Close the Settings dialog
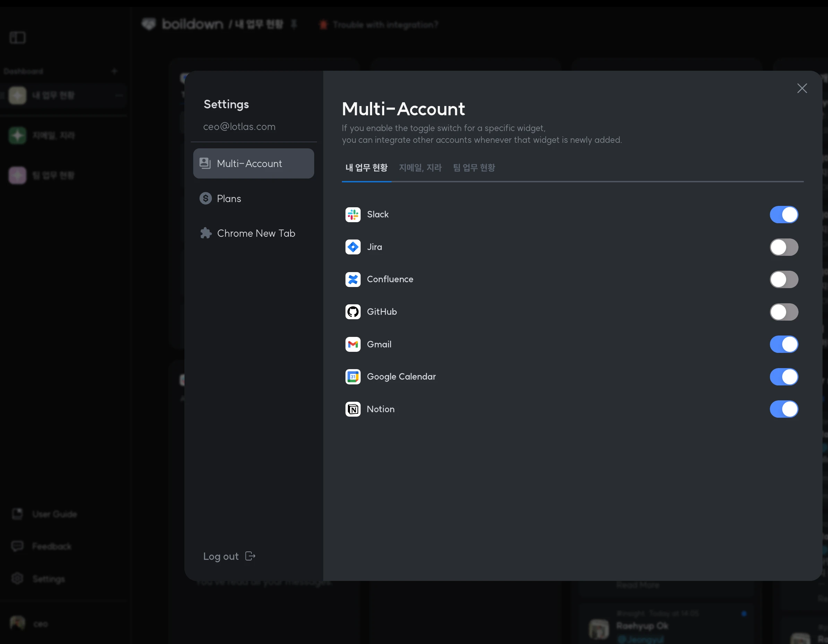Screen dimensions: 828x644 (x=802, y=88)
